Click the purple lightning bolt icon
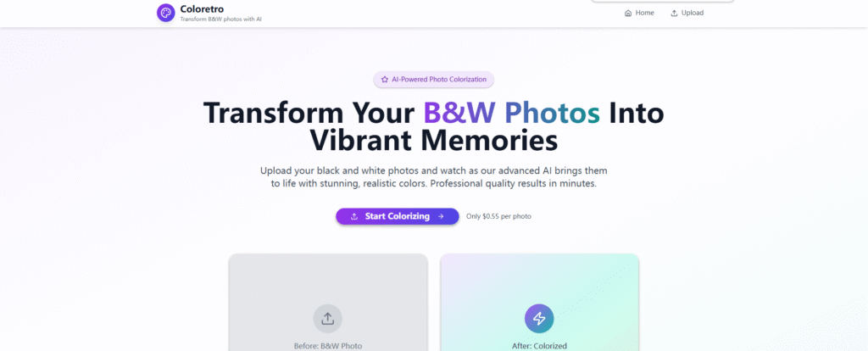This screenshot has width=868, height=351. (x=539, y=318)
